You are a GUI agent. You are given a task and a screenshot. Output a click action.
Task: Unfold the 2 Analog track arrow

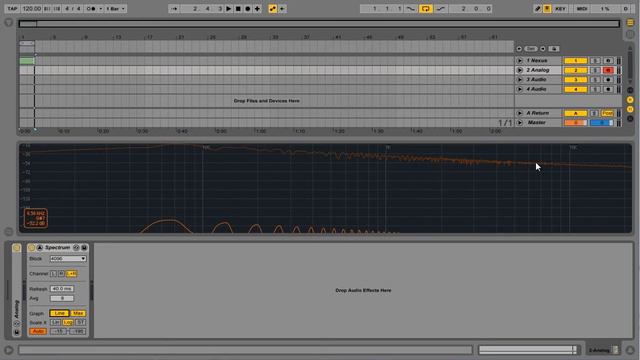pyautogui.click(x=520, y=70)
